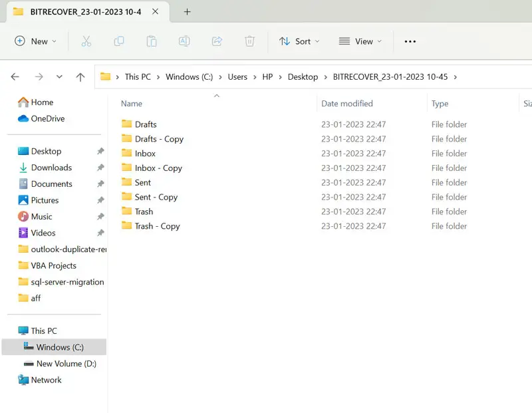Open the See more ellipsis menu
Viewport: 532px width, 413px height.
pos(410,41)
